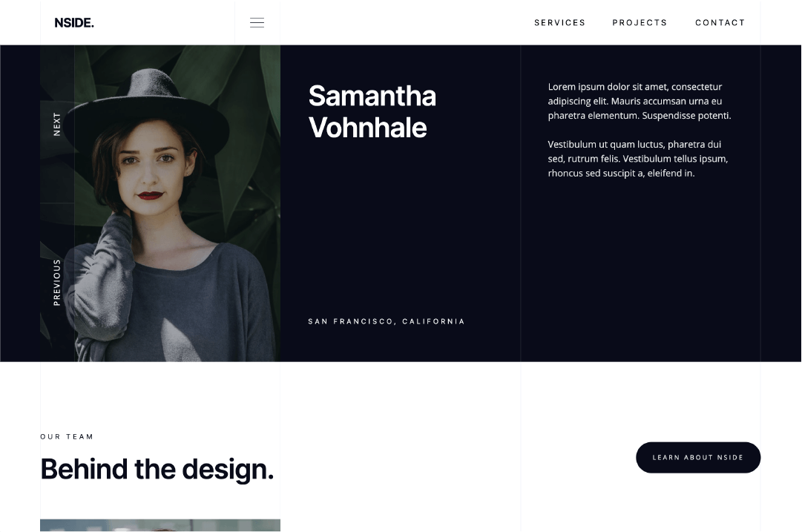Advance to the Next team member
Viewport: 802px width, 532px height.
57,125
